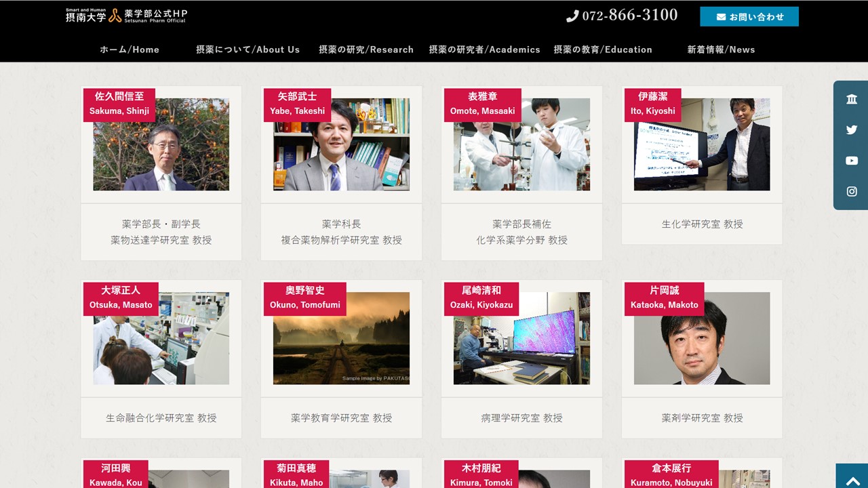Viewport: 868px width, 488px height.
Task: Click text 薬物送達学研究室 教授
Action: tap(161, 240)
